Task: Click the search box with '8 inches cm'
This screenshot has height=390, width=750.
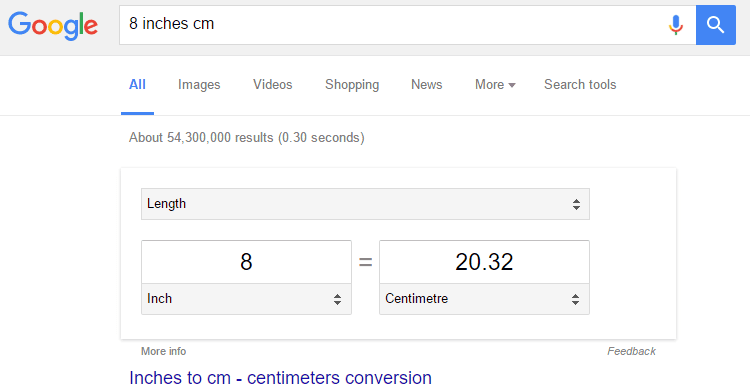Action: pos(392,25)
